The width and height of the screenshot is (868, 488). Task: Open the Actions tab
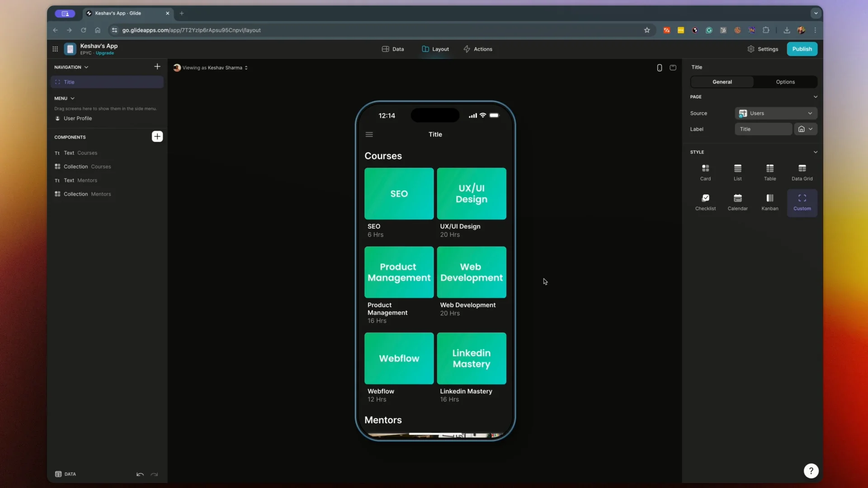pos(478,49)
